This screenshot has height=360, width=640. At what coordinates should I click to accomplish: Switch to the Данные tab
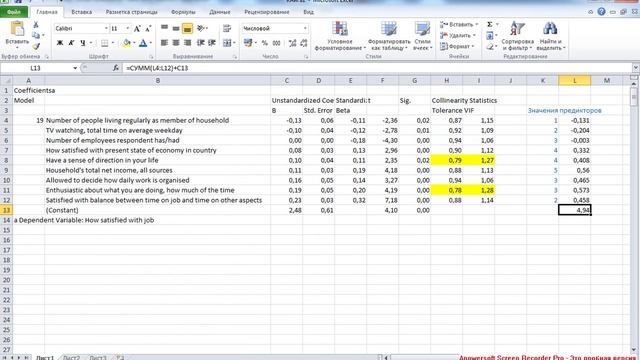(x=220, y=12)
